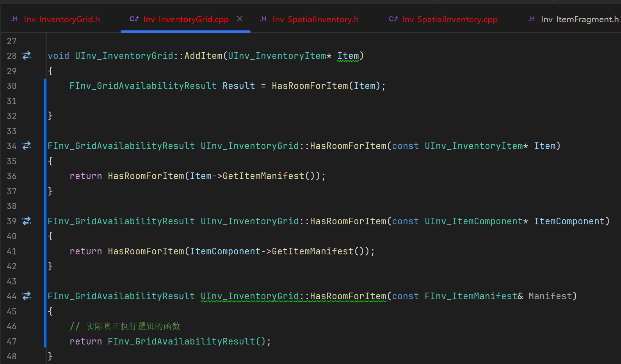Image resolution: width=621 pixels, height=364 pixels.
Task: Click the C++ icon on Inv_SpatialInventory.cpp tab
Action: point(393,19)
